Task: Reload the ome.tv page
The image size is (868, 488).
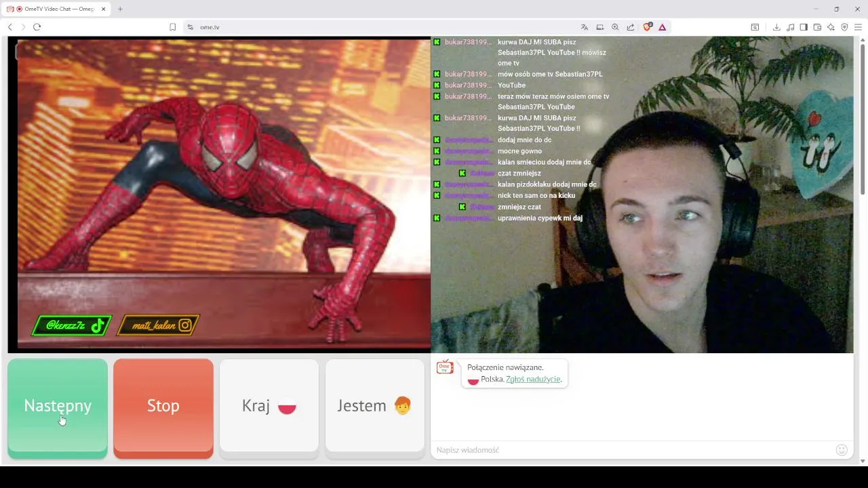Action: [37, 27]
